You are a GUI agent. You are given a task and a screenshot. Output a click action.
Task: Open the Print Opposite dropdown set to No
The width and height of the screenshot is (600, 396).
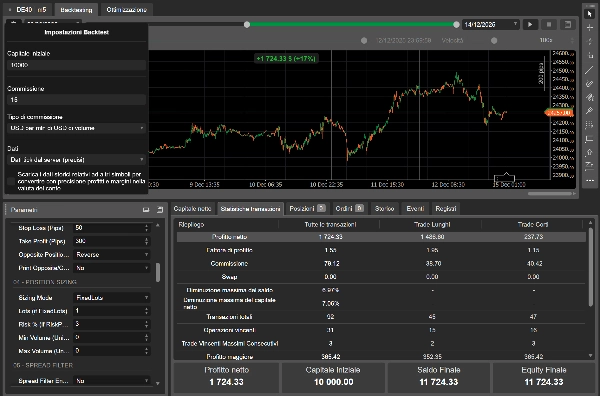[x=111, y=268]
